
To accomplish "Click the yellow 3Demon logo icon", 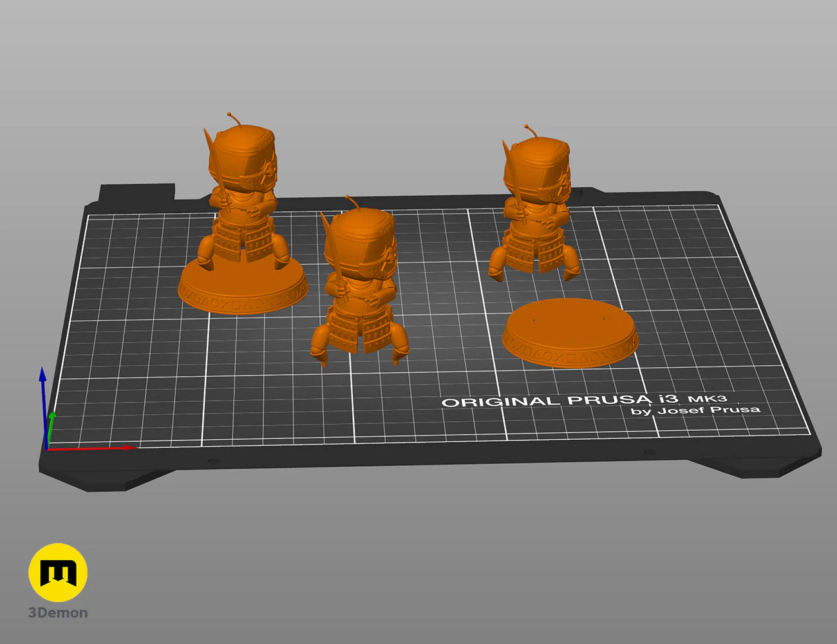I will (58, 573).
